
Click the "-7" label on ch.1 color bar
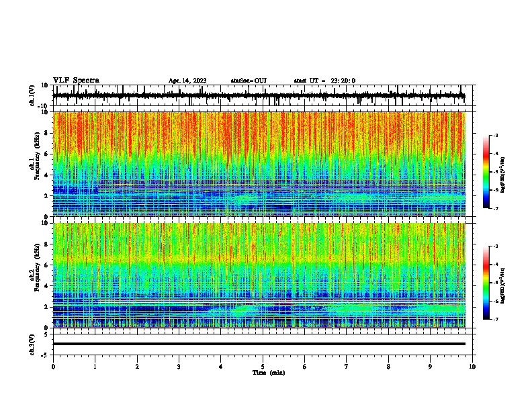click(495, 208)
